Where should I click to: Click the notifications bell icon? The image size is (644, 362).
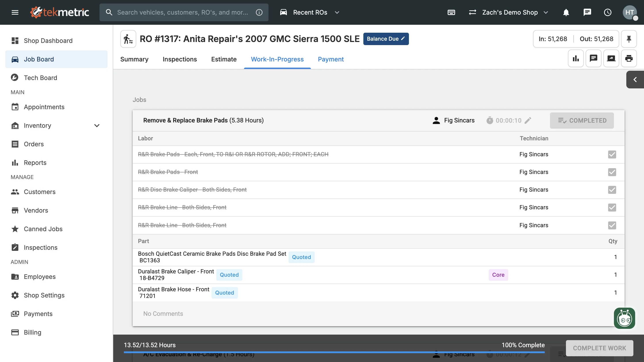(566, 12)
